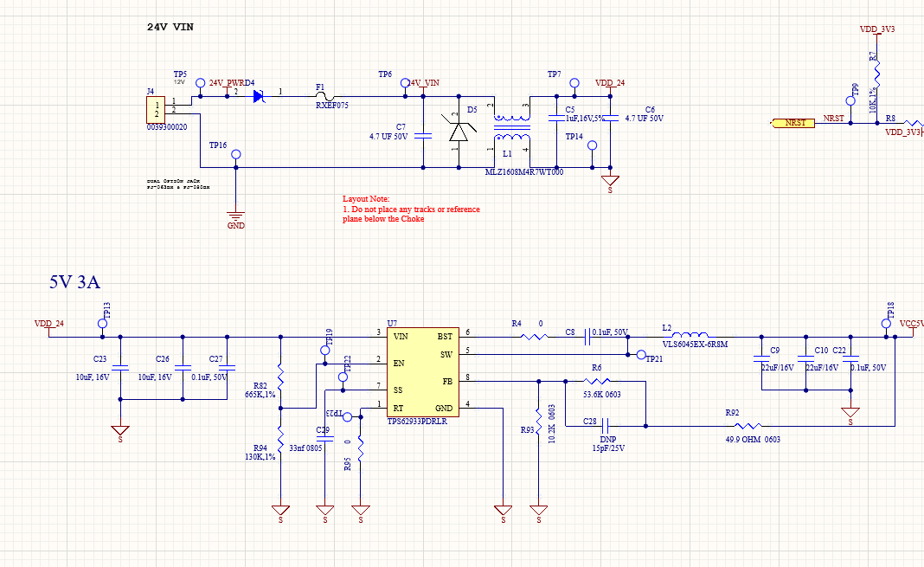Viewport: 924px width, 567px height.
Task: Select the NRST yellow port tag
Action: 793,123
